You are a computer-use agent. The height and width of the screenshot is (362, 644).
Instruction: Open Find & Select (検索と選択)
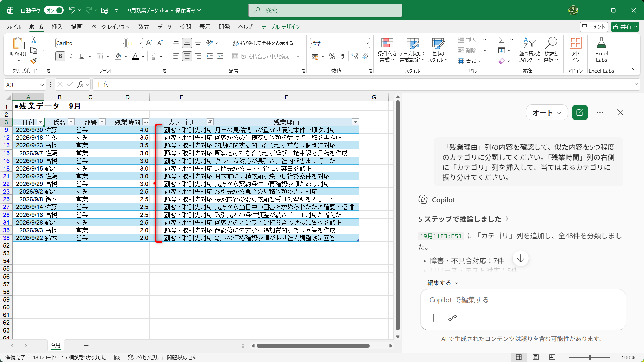pyautogui.click(x=551, y=50)
